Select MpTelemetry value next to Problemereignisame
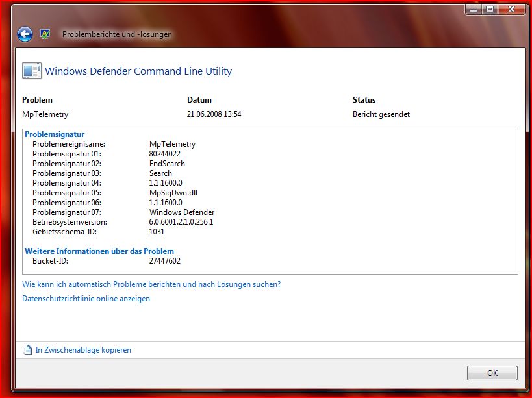Image resolution: width=532 pixels, height=398 pixels. (172, 144)
